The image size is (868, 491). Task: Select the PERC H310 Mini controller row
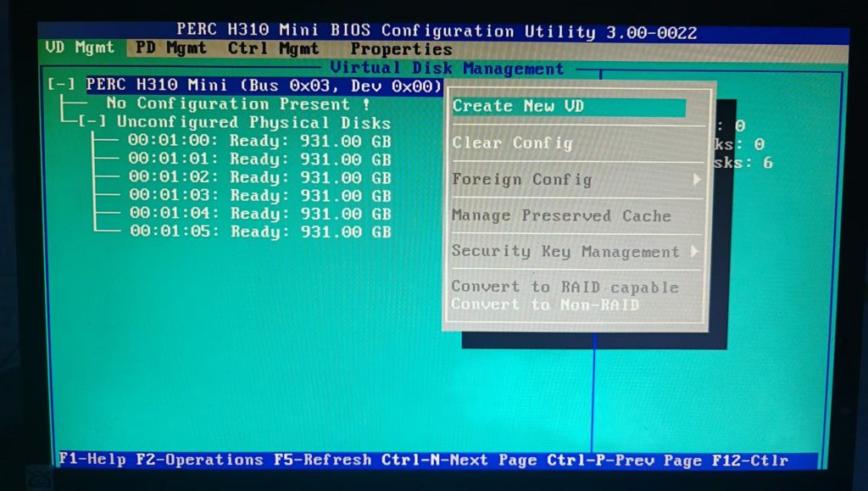click(x=264, y=86)
